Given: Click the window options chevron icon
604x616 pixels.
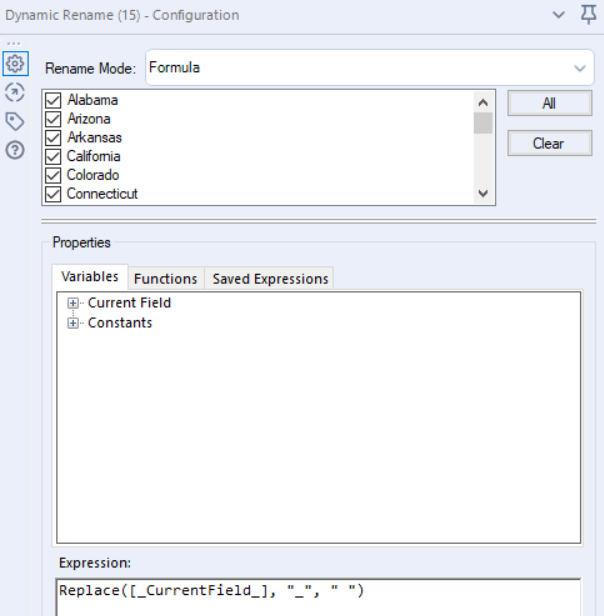Looking at the screenshot, I should click(558, 15).
